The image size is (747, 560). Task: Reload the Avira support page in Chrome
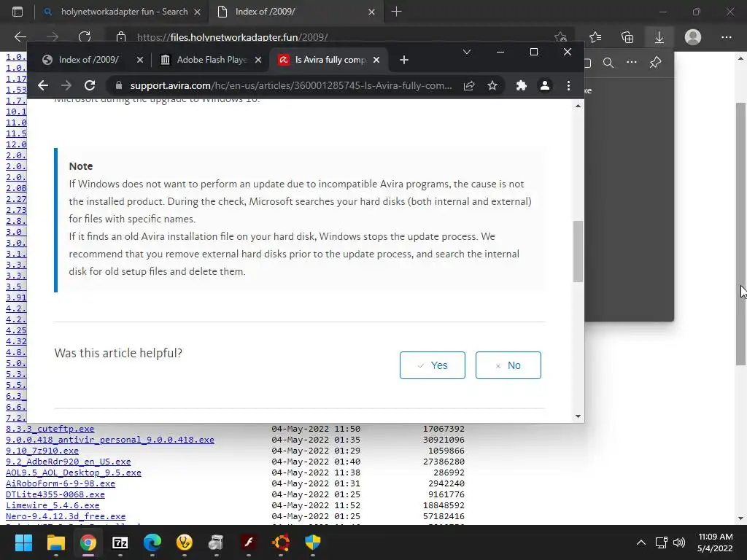[90, 85]
